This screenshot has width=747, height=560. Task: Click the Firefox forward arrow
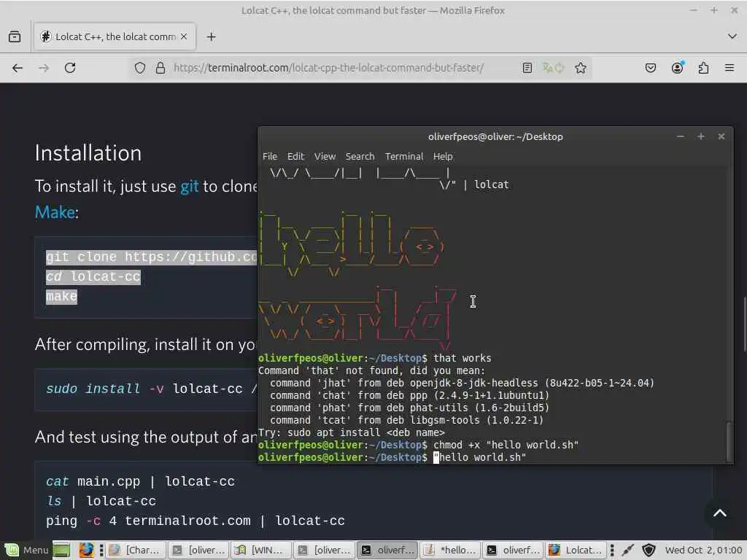point(43,68)
